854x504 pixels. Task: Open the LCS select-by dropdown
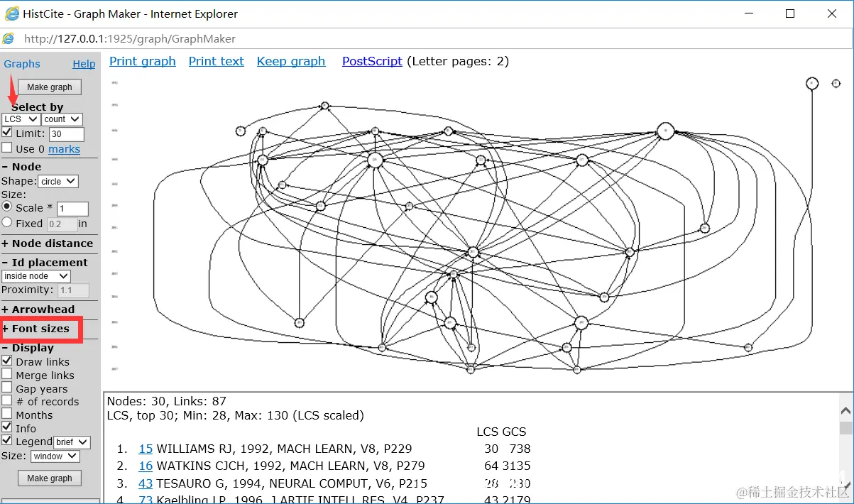coord(21,119)
